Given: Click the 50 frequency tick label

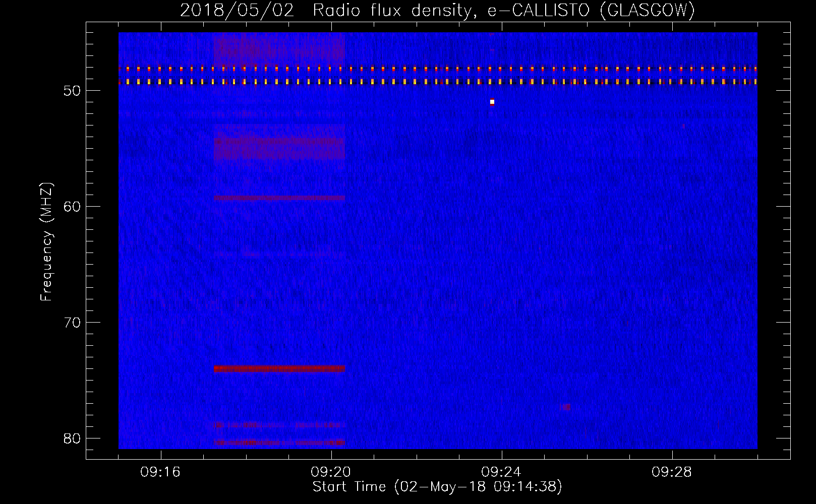Looking at the screenshot, I should click(72, 91).
